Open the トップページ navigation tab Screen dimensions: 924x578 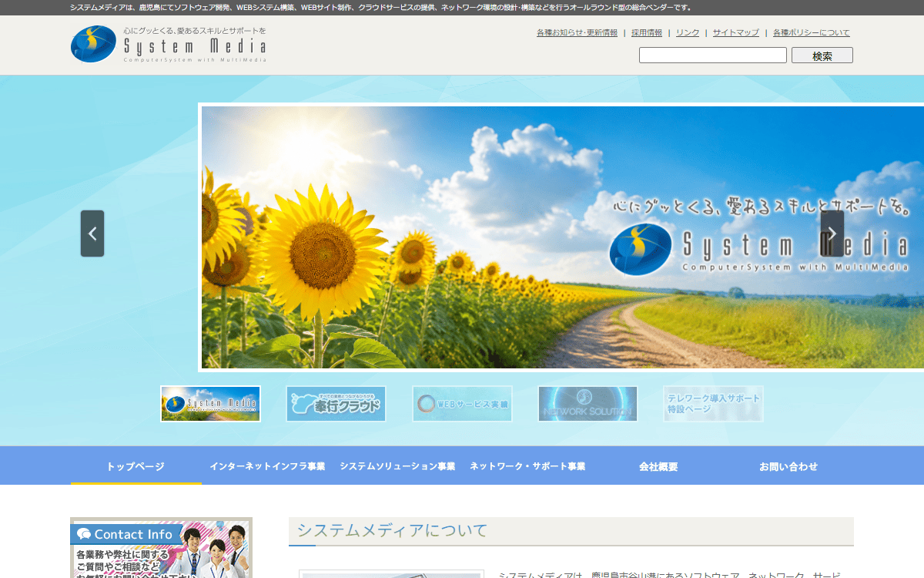(136, 466)
